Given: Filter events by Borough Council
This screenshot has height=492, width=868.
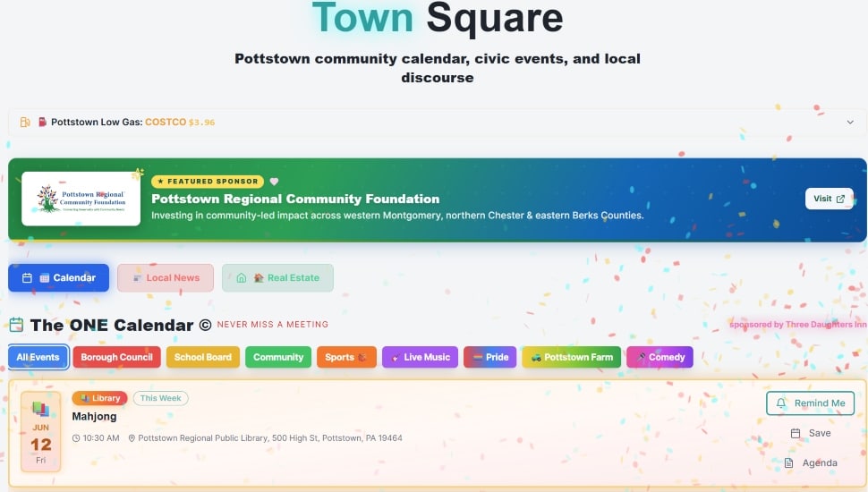Looking at the screenshot, I should point(117,357).
